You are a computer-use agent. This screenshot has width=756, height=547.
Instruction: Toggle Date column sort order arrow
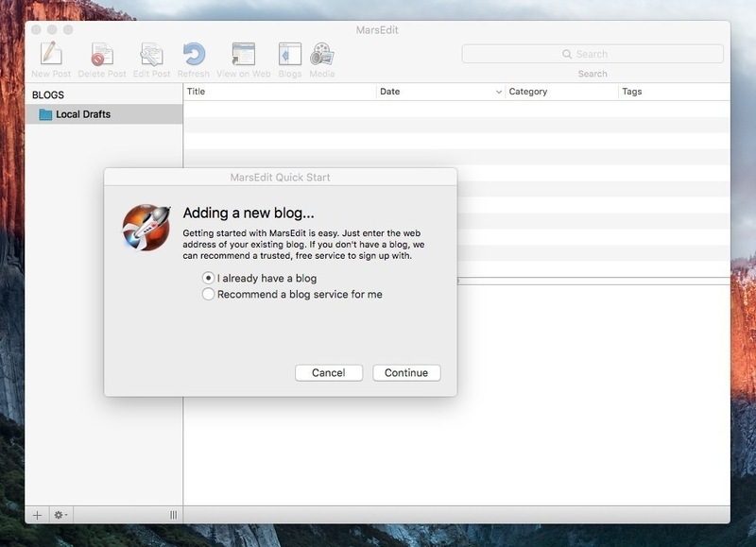tap(498, 93)
